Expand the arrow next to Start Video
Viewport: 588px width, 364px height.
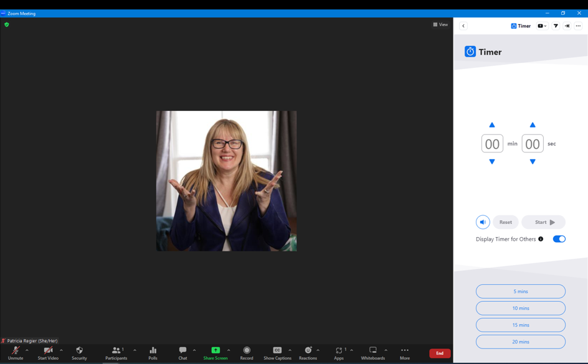coord(61,350)
